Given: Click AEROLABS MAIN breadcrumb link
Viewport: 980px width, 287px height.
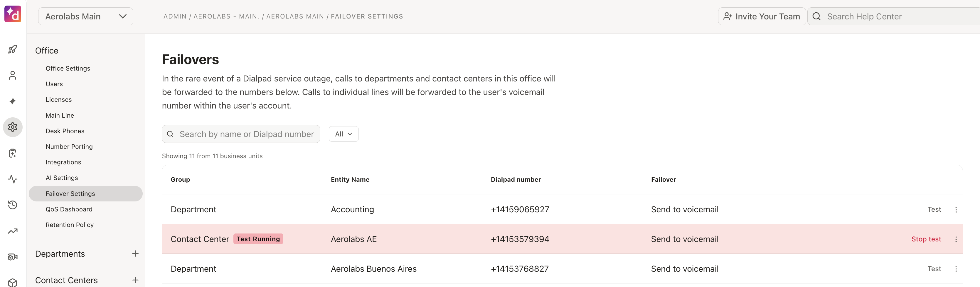Looking at the screenshot, I should pyautogui.click(x=295, y=16).
